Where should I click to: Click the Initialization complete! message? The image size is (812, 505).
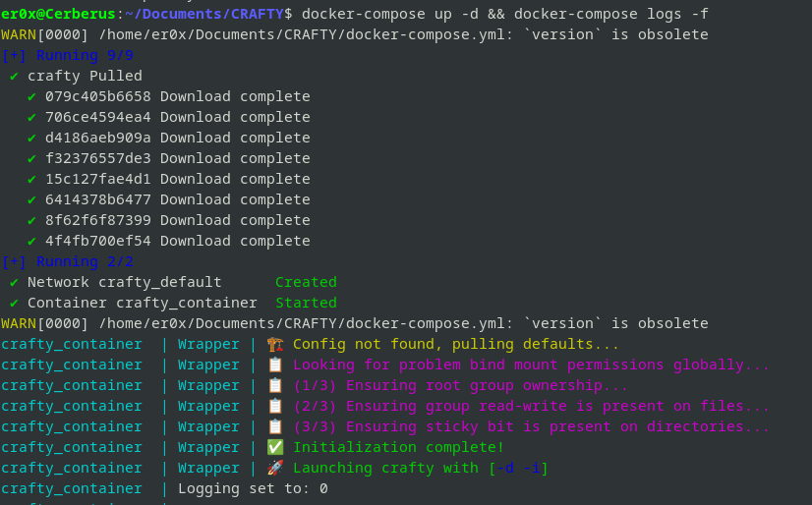point(398,447)
